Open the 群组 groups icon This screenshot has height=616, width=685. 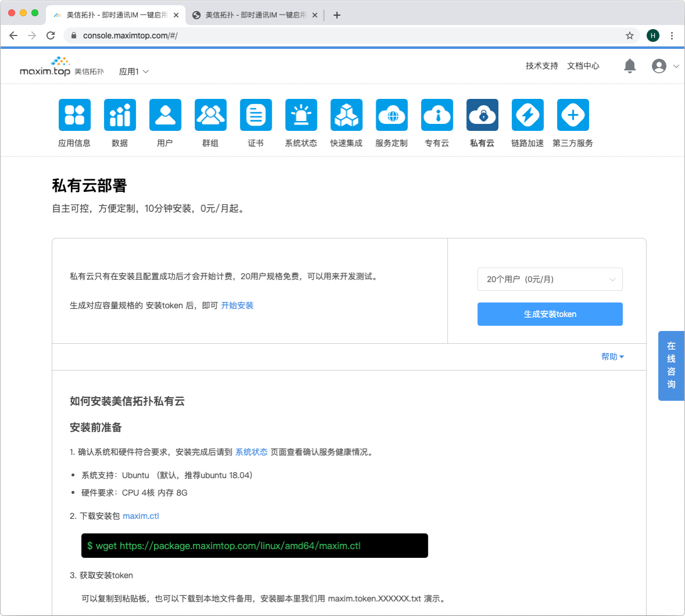coord(211,115)
